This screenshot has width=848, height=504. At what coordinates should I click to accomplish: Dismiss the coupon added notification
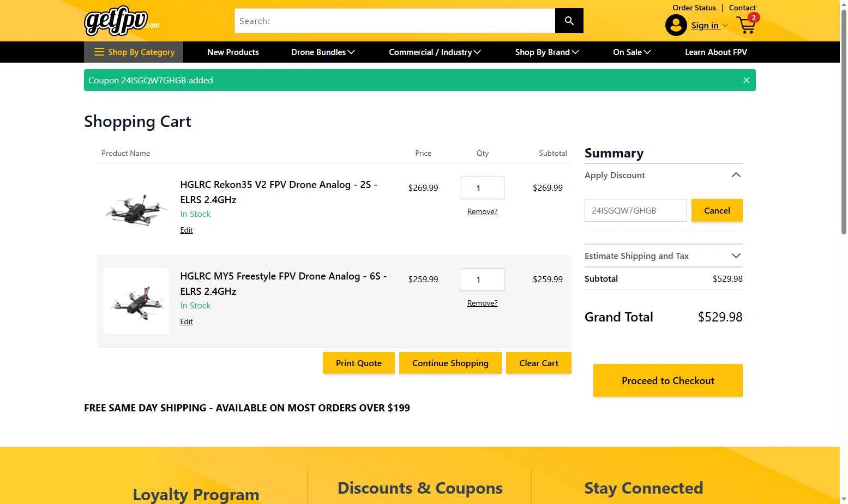coord(746,80)
